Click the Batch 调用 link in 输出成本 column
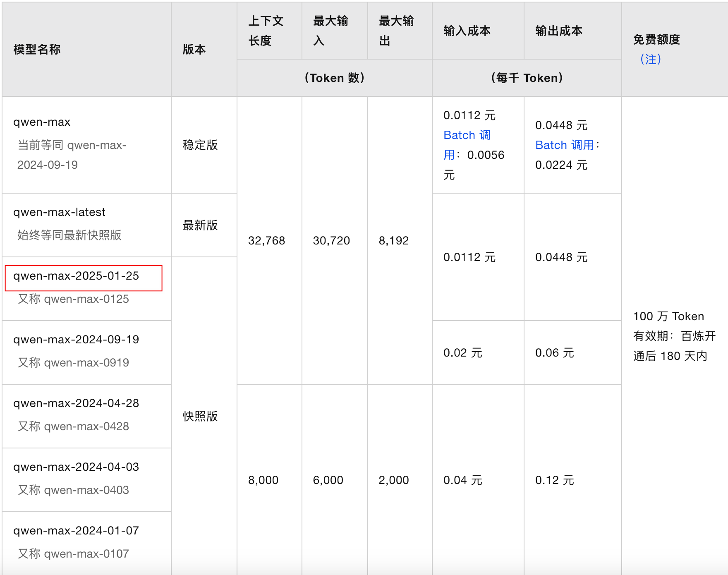Screen dimensions: 728x575 565,145
